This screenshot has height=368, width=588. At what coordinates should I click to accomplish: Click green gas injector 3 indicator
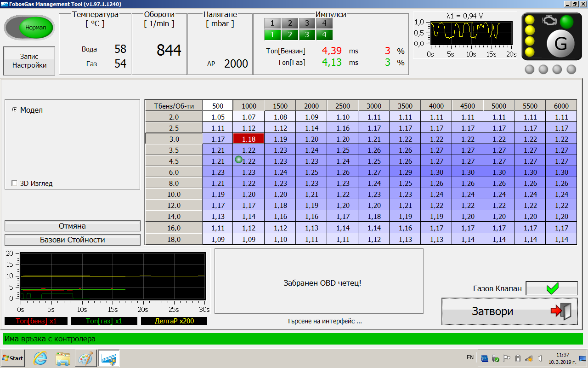(307, 34)
